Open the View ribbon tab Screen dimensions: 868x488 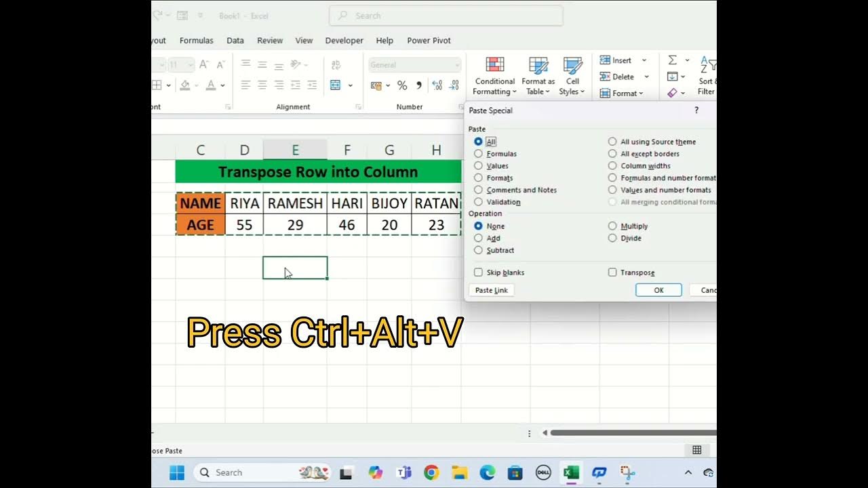tap(304, 41)
